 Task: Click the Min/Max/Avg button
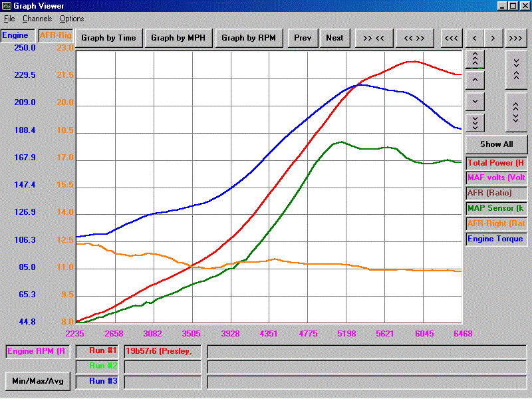click(38, 381)
